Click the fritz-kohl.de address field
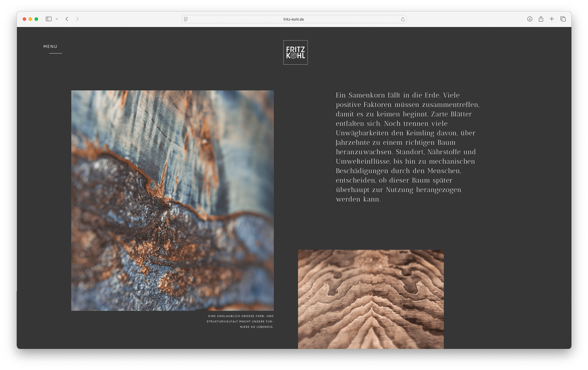The width and height of the screenshot is (588, 370). click(293, 19)
